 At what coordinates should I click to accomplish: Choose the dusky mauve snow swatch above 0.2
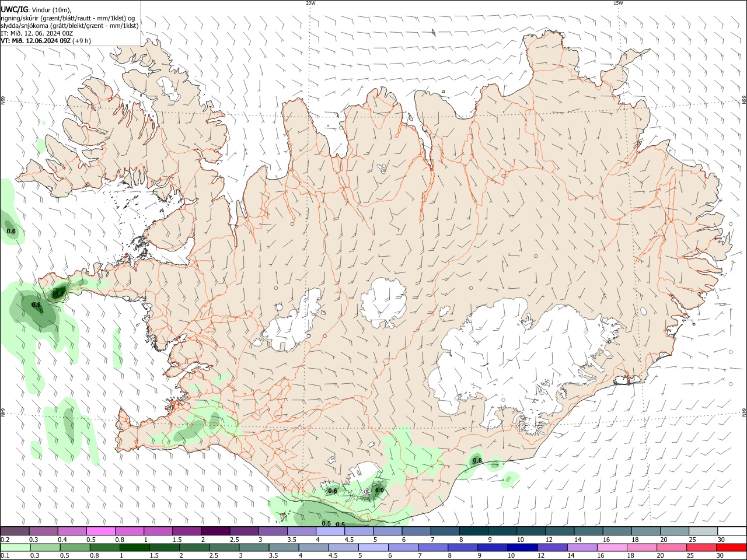(x=15, y=531)
